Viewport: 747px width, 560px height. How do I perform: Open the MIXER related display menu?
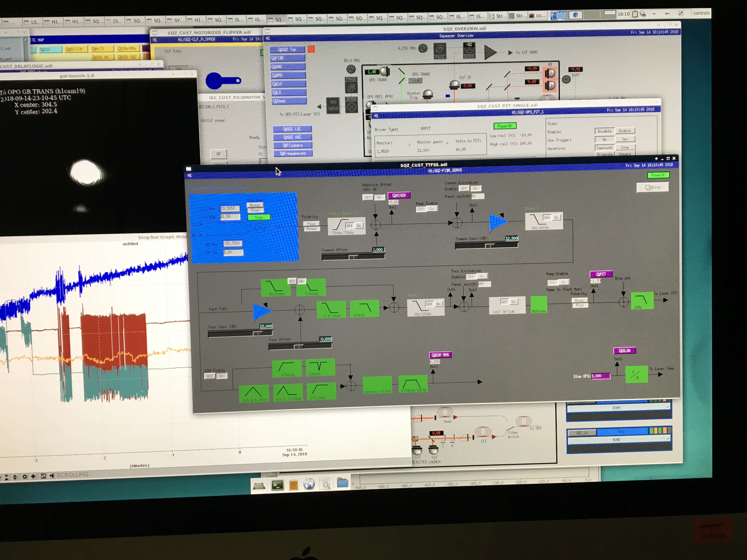click(x=399, y=195)
